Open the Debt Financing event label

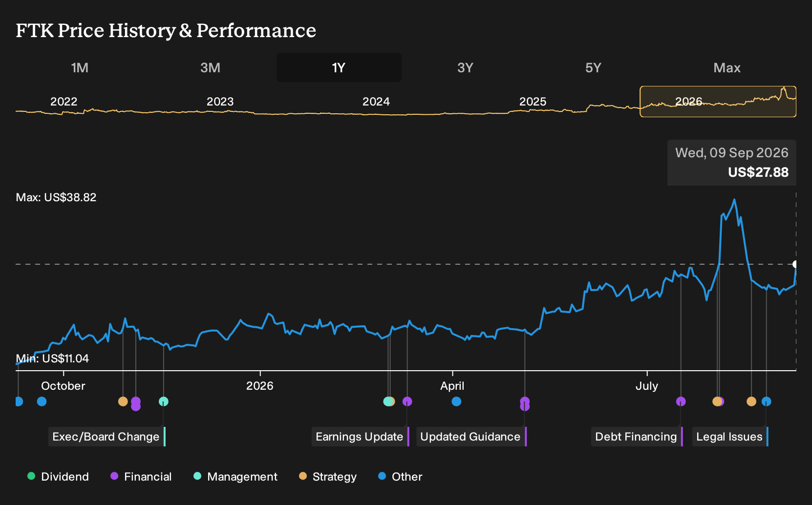pyautogui.click(x=637, y=437)
